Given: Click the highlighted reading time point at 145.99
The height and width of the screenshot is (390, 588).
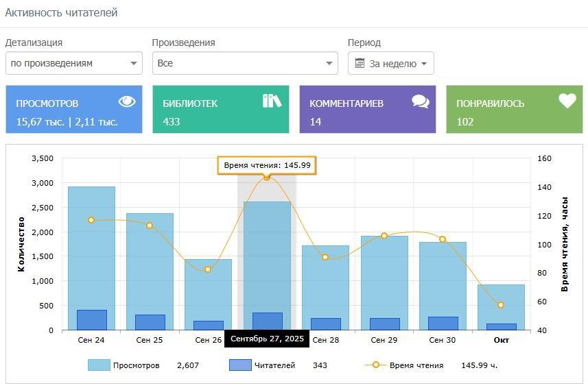Looking at the screenshot, I should [x=267, y=178].
